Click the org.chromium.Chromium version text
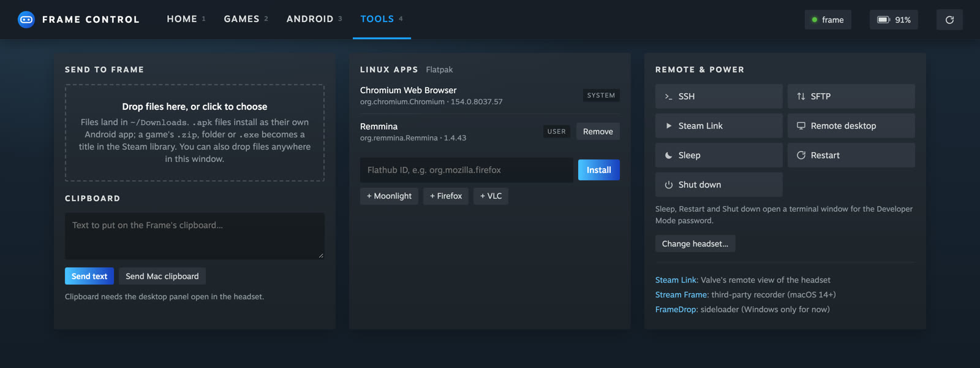Viewport: 980px width, 368px height. (431, 102)
